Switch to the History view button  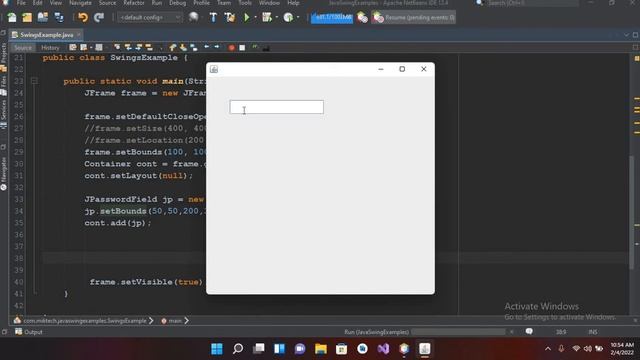click(50, 48)
